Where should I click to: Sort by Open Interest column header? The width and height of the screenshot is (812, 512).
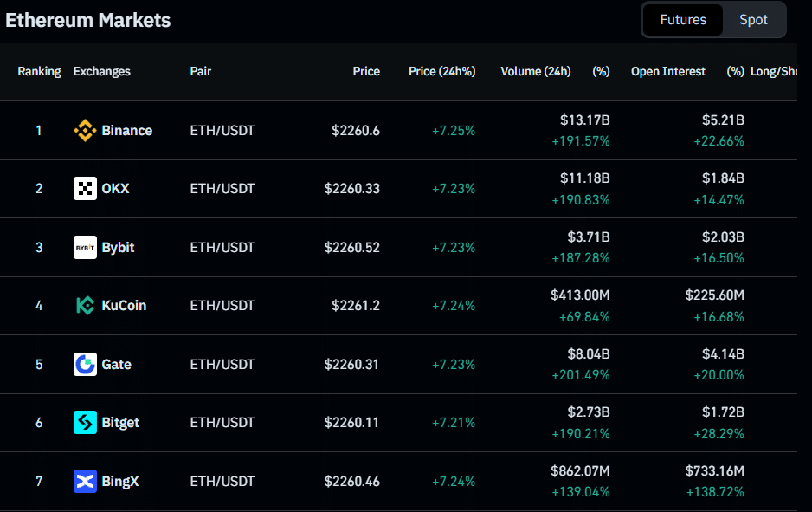(x=667, y=72)
